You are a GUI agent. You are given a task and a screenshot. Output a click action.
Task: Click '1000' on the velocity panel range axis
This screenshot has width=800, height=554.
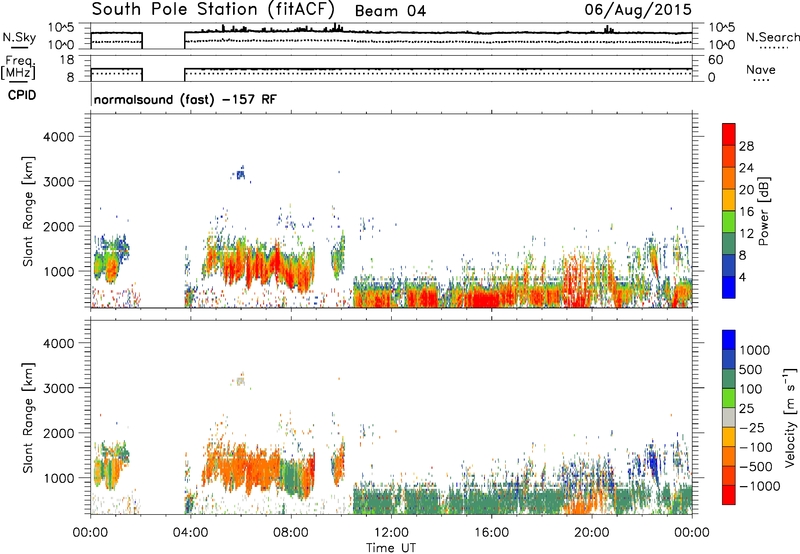tap(58, 478)
